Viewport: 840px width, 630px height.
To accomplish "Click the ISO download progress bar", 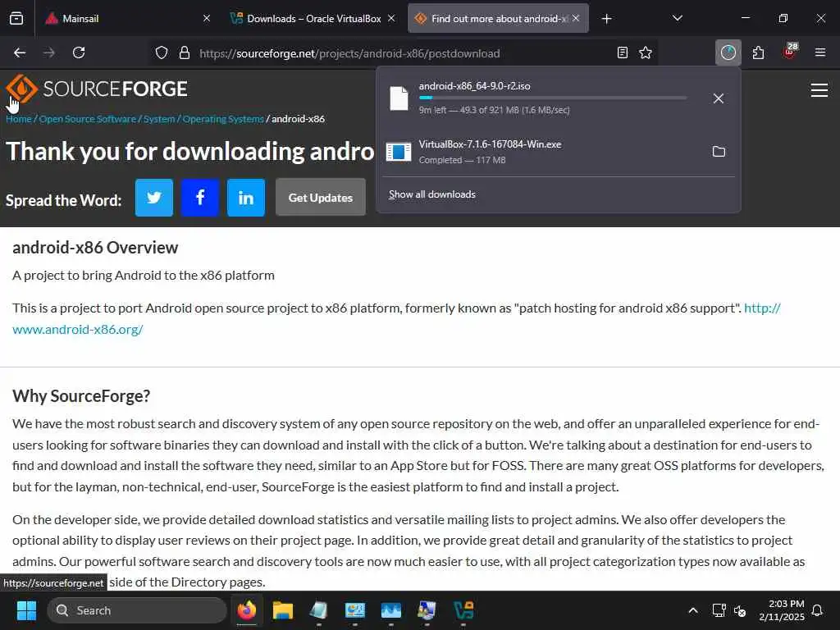I will coord(552,98).
